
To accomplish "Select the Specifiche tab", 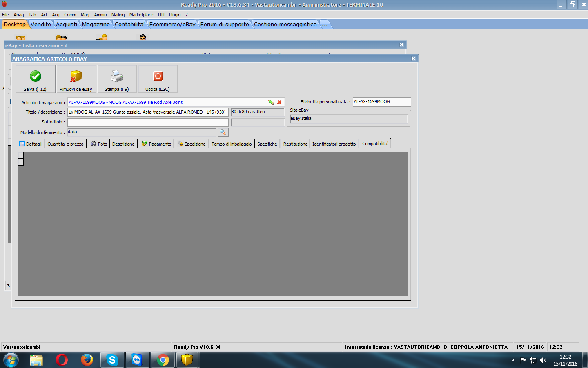I will tap(267, 144).
